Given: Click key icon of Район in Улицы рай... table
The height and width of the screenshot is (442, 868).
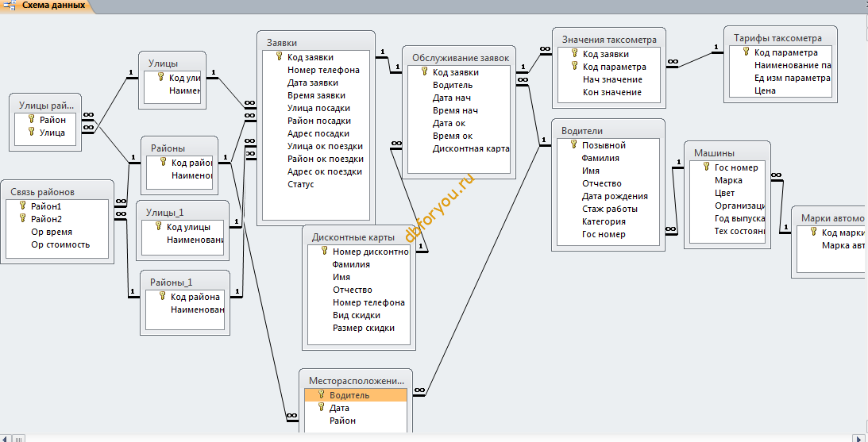Looking at the screenshot, I should pos(32,119).
